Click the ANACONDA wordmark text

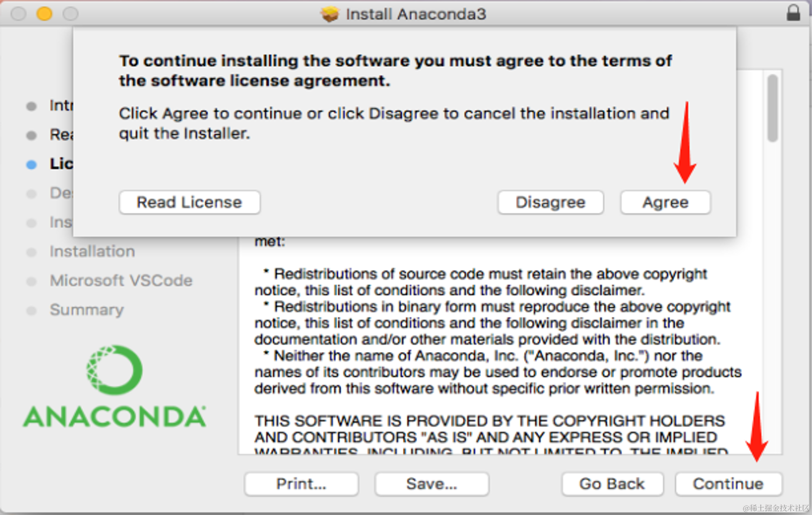[x=114, y=417]
